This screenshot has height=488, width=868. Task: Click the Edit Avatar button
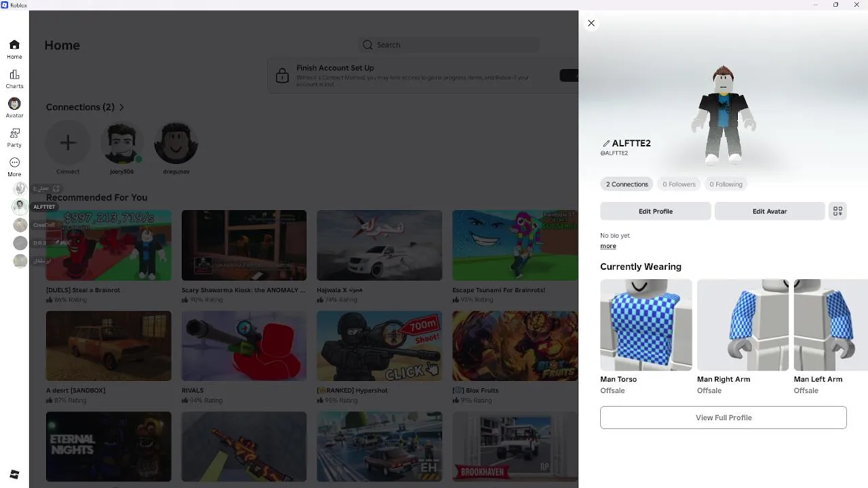770,211
